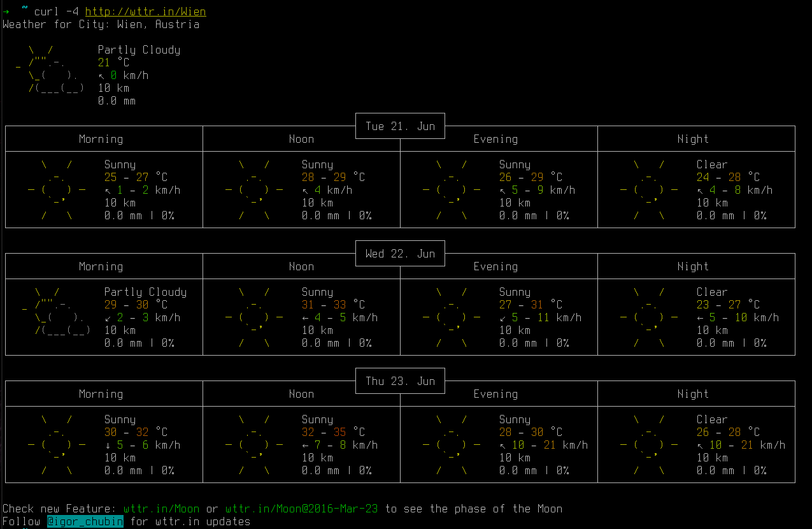Image resolution: width=812 pixels, height=529 pixels.
Task: Click the curl -4 command text
Action: pyautogui.click(x=57, y=11)
